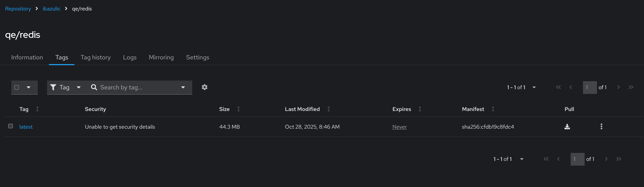
Task: Open table settings gear icon
Action: pyautogui.click(x=205, y=87)
